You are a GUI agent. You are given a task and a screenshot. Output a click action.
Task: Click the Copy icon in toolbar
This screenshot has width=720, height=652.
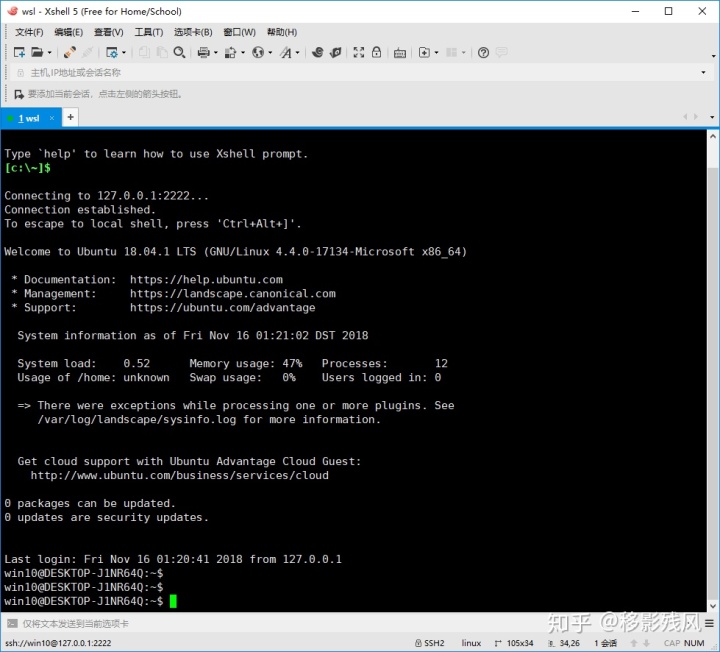coord(144,52)
